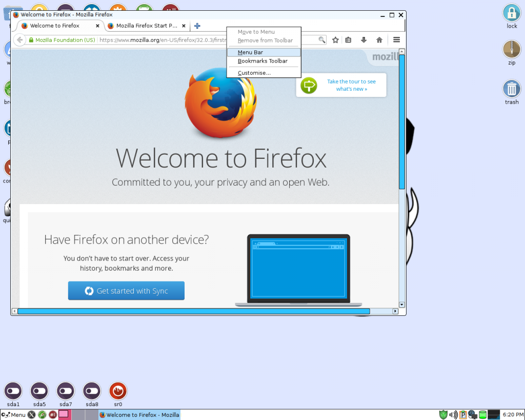
Task: Show bookmarks list icon
Action: pos(348,40)
